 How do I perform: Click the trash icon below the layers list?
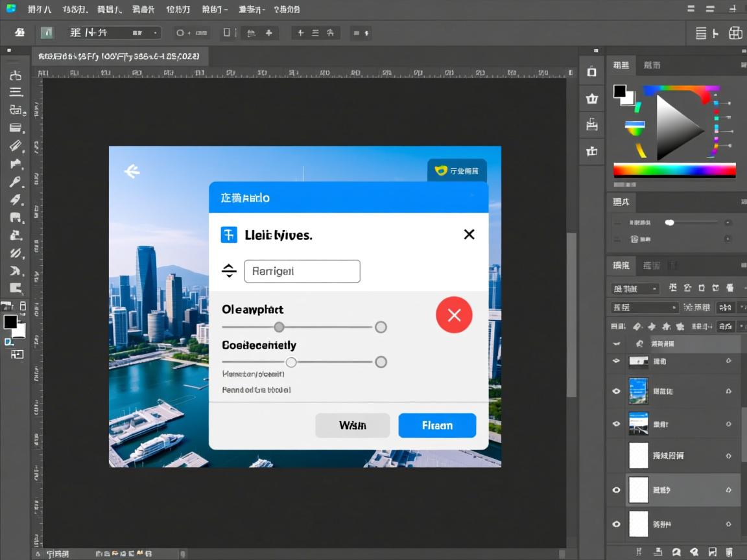[x=729, y=552]
